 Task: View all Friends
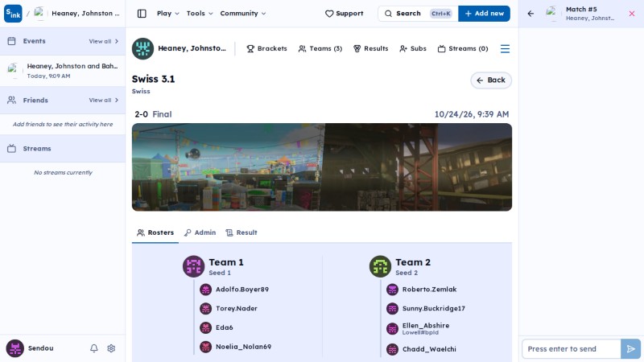[104, 100]
